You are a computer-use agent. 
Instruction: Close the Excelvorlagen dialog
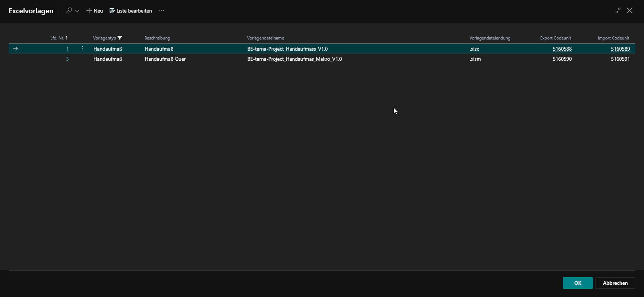[630, 11]
